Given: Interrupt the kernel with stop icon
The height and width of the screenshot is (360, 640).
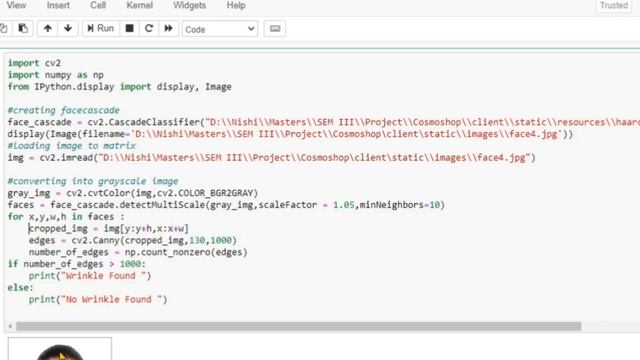Looking at the screenshot, I should [129, 29].
